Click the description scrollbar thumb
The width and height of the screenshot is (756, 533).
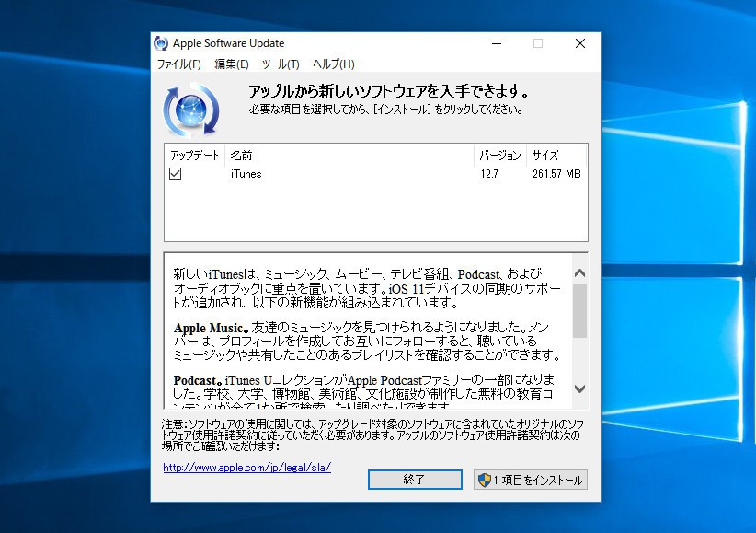pos(580,311)
